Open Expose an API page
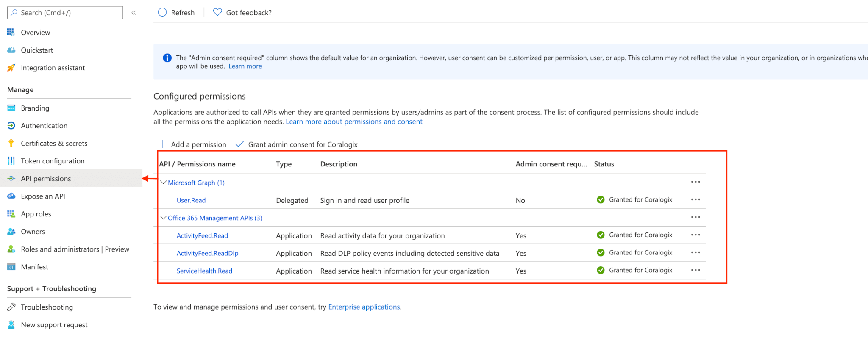The image size is (868, 343). click(x=43, y=196)
